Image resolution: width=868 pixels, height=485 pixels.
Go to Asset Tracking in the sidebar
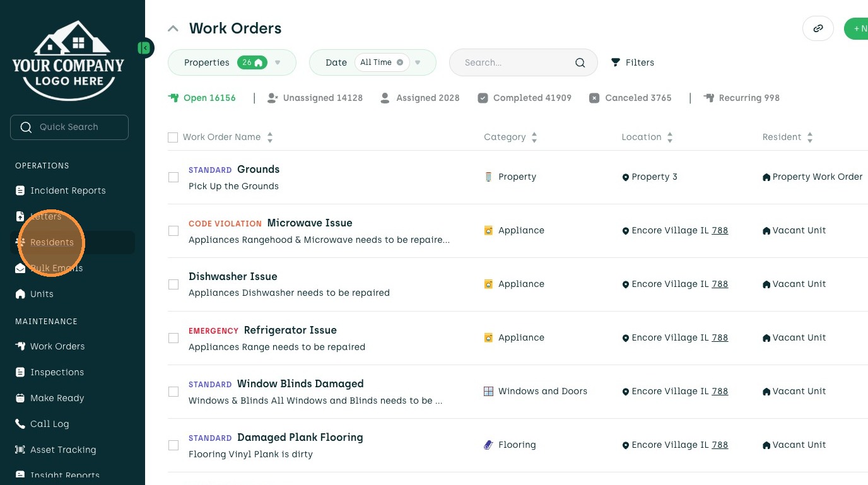tap(63, 450)
